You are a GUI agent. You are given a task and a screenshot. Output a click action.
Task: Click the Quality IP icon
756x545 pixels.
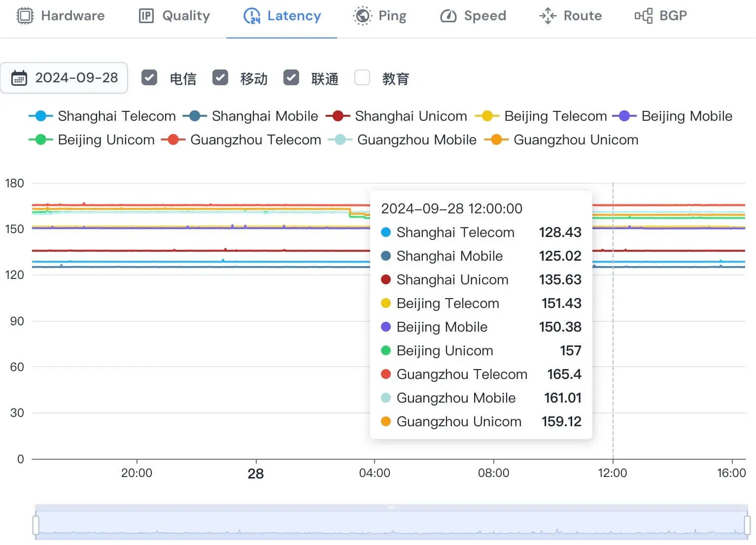click(146, 16)
